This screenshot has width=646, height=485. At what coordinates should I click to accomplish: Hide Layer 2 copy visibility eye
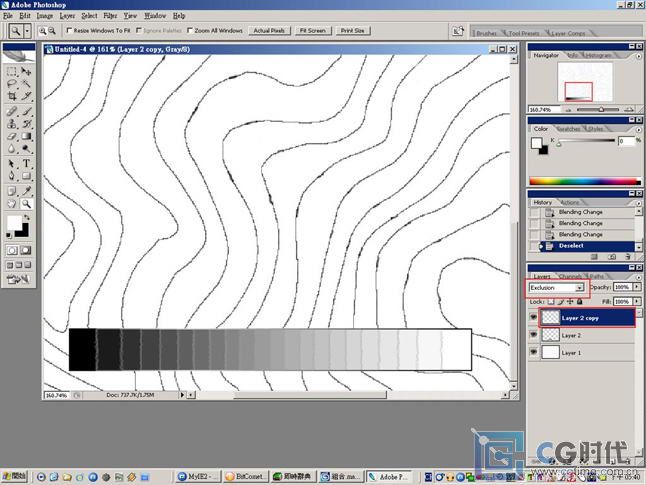(x=533, y=318)
